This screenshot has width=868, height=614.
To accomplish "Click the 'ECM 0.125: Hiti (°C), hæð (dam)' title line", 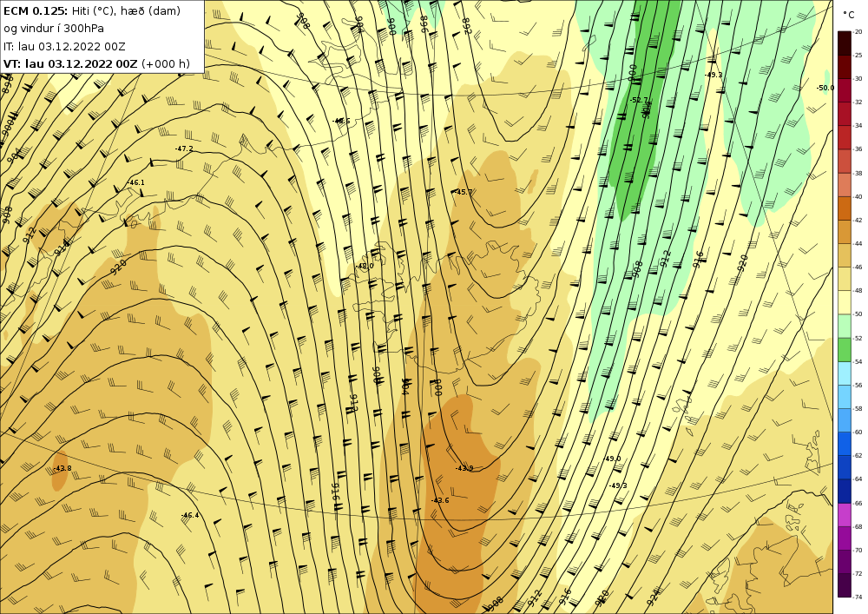I will click(92, 10).
